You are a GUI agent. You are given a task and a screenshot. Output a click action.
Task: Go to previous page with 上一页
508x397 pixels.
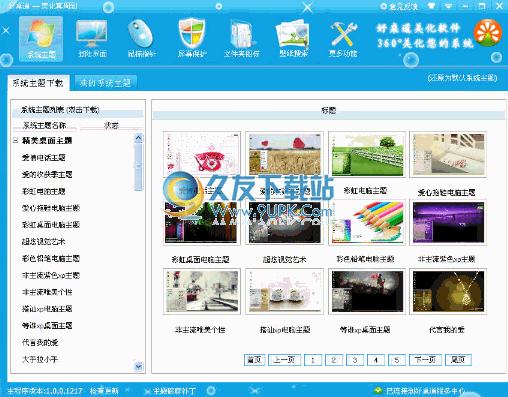[284, 360]
